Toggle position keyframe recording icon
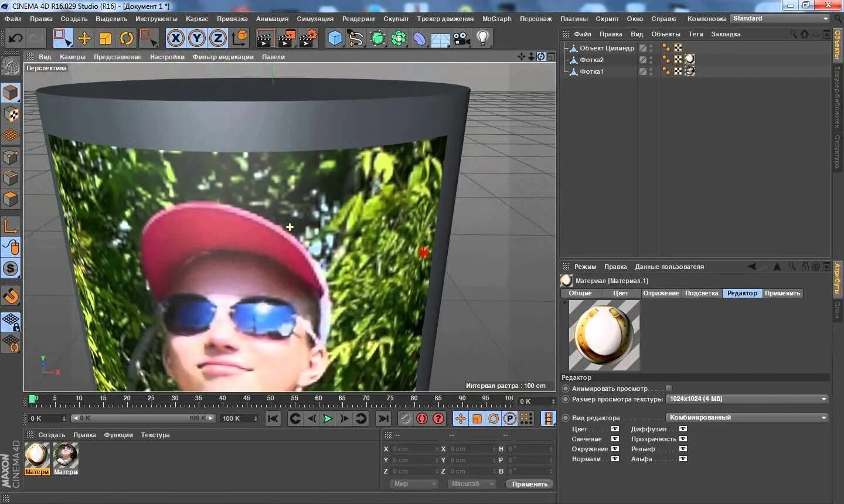Image resolution: width=844 pixels, height=504 pixels. click(x=462, y=418)
